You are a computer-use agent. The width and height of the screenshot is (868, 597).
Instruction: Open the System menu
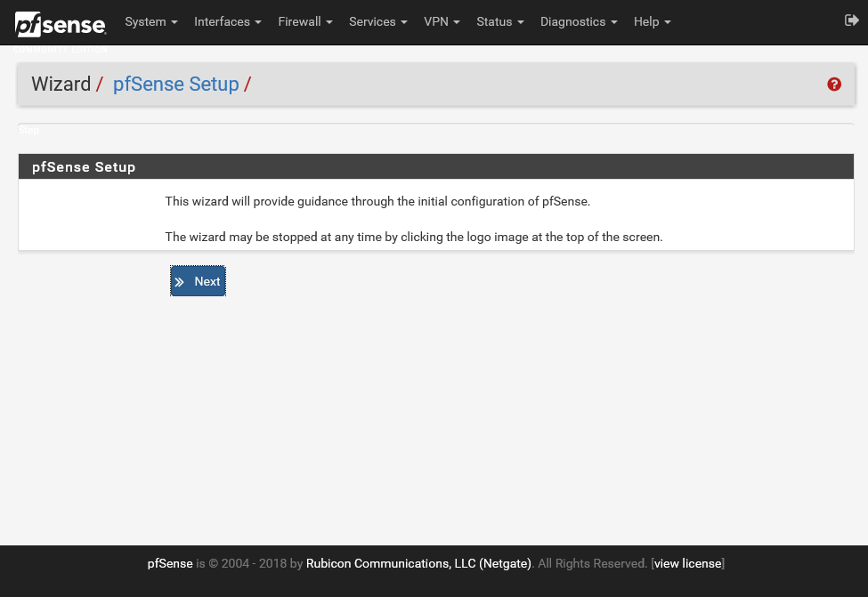tap(151, 21)
